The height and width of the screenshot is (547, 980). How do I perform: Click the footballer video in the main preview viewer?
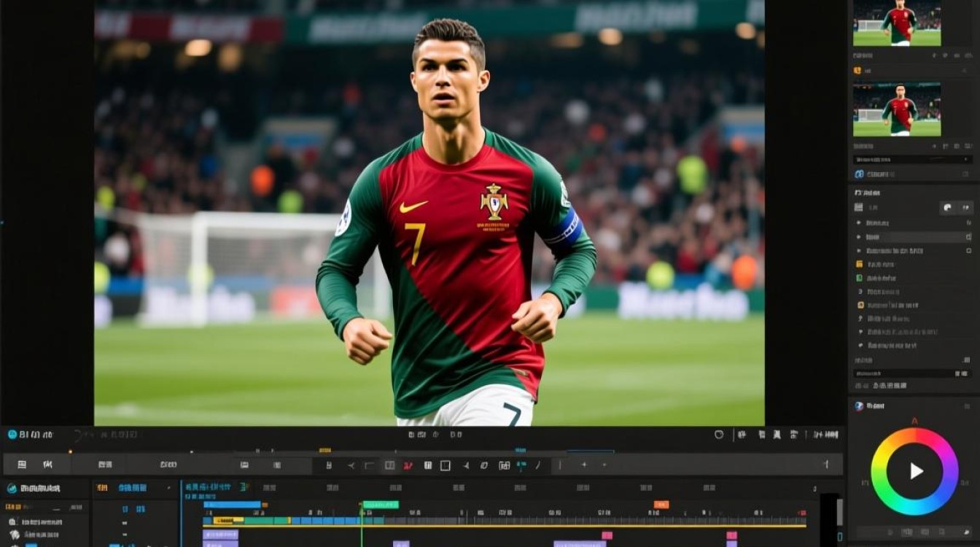point(429,213)
